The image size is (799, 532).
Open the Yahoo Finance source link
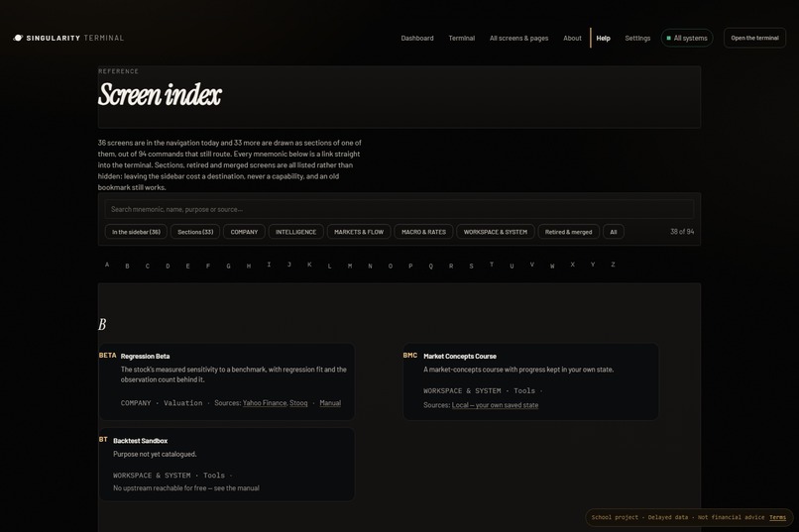pos(265,403)
